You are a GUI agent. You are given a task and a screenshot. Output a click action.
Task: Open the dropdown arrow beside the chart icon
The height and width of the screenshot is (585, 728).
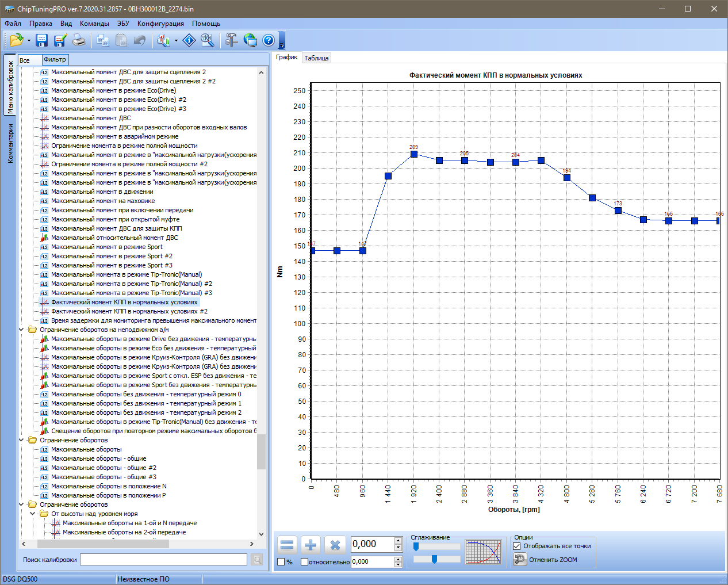coord(176,41)
